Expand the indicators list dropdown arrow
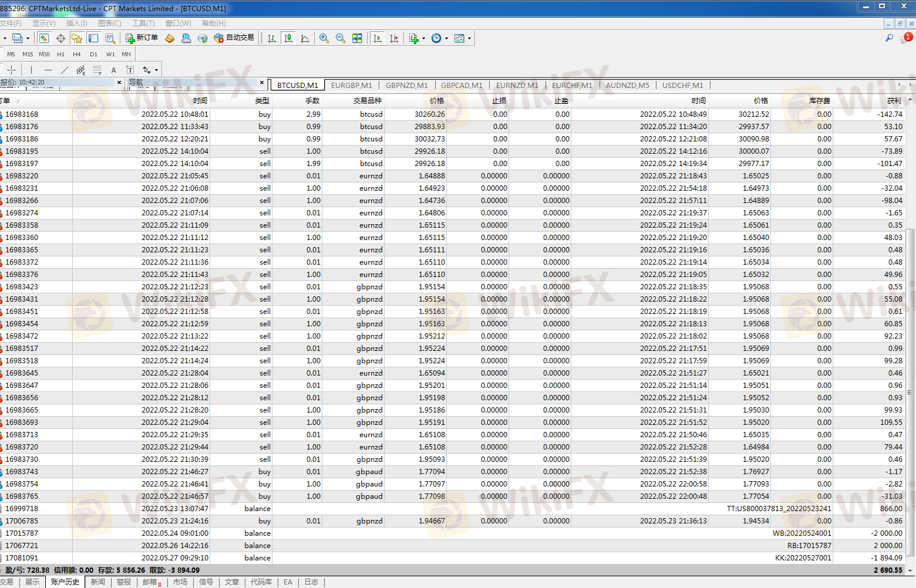 coord(423,39)
